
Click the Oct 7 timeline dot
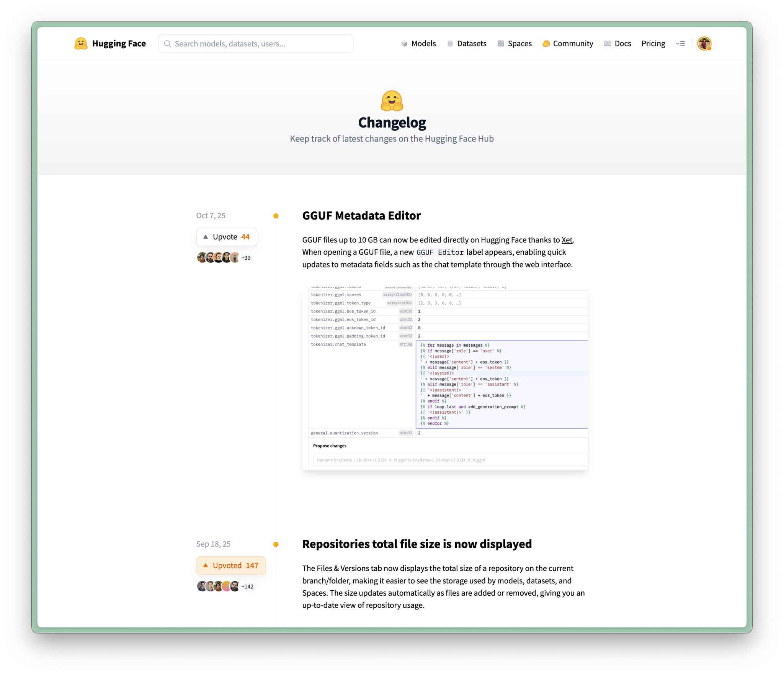point(276,216)
